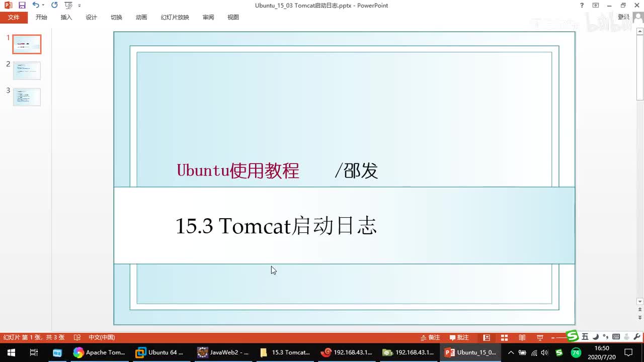
Task: Switch to the 插入 ribbon tab
Action: (66, 17)
